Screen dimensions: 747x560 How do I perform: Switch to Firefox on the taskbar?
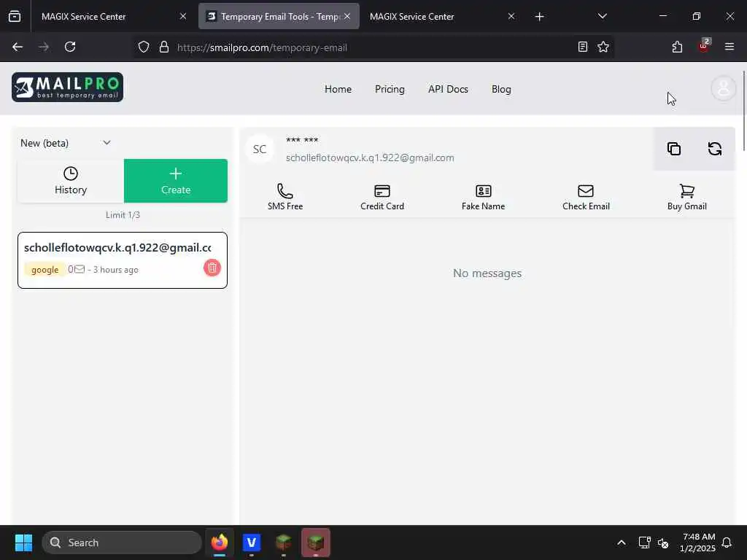[220, 542]
